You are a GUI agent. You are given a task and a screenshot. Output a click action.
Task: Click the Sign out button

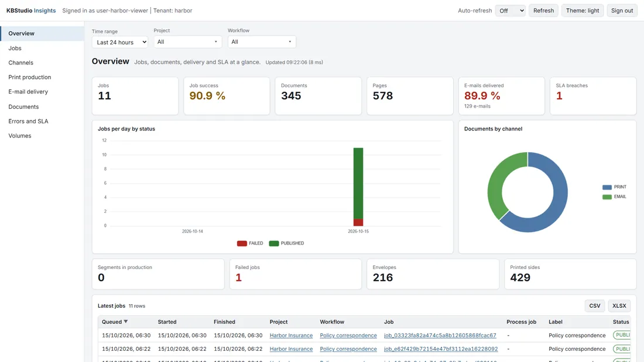(622, 11)
